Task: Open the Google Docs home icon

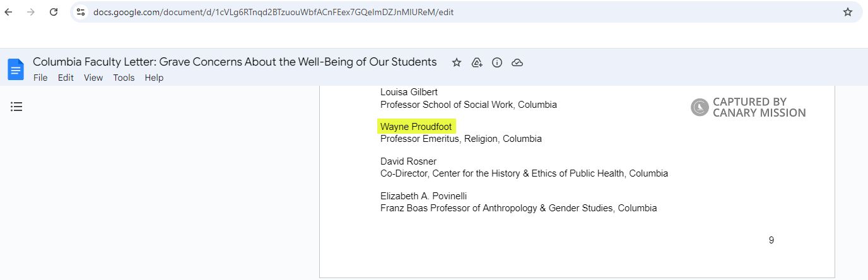Action: pyautogui.click(x=16, y=69)
